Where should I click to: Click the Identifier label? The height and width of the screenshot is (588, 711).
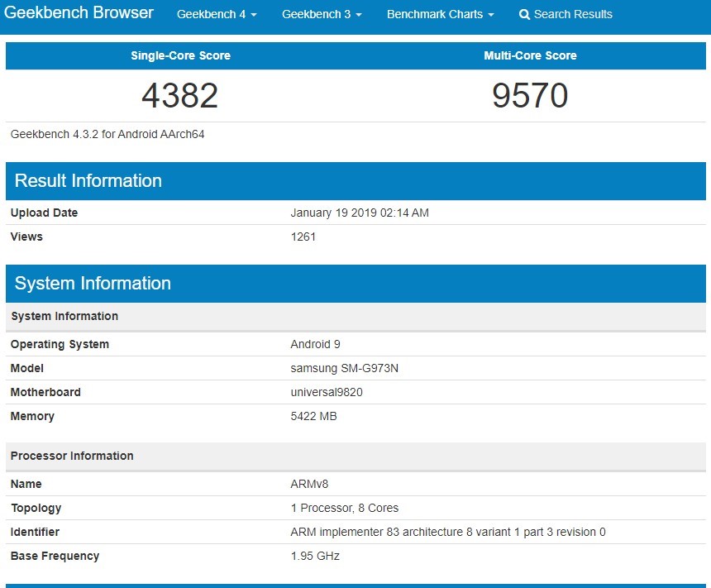pos(35,532)
